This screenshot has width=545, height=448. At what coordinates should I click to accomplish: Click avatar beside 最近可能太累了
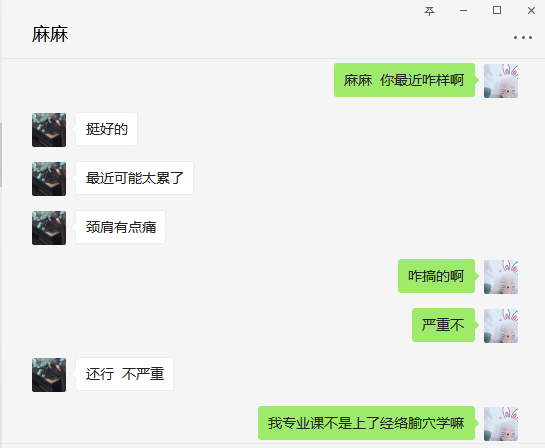point(49,179)
